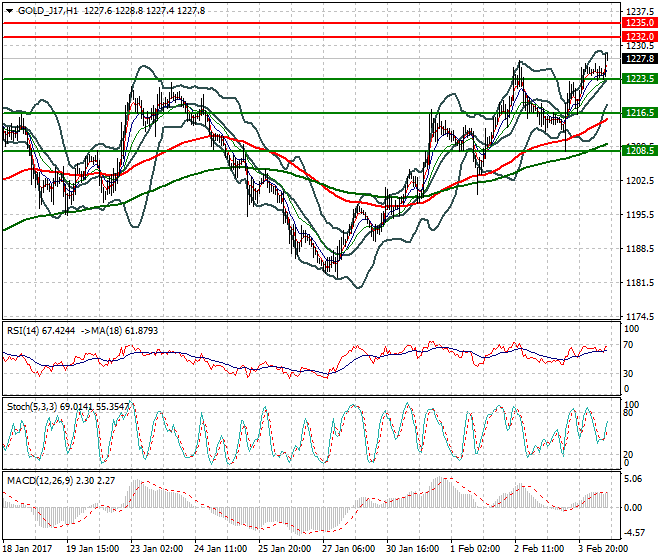Click the 1202.5 price scale value

pos(640,181)
